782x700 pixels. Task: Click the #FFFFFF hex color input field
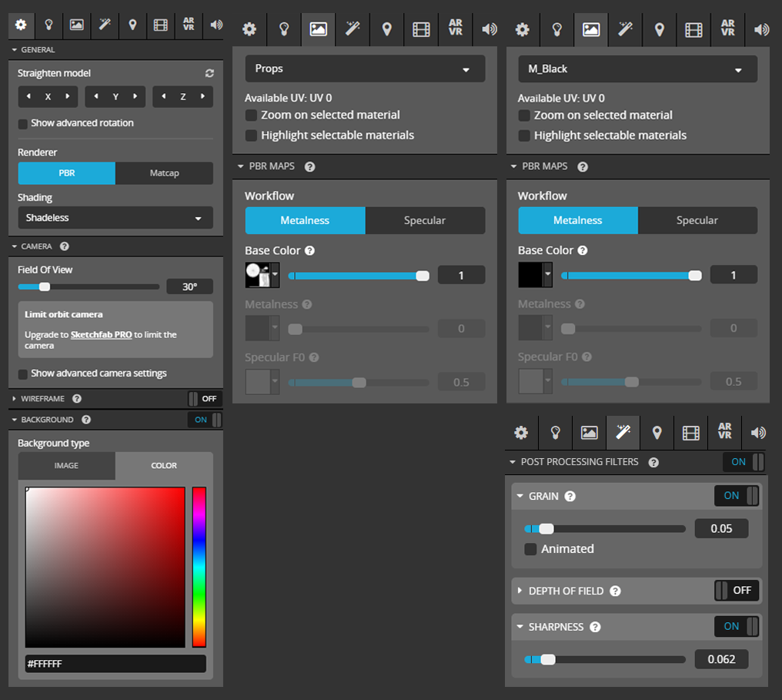tap(115, 664)
